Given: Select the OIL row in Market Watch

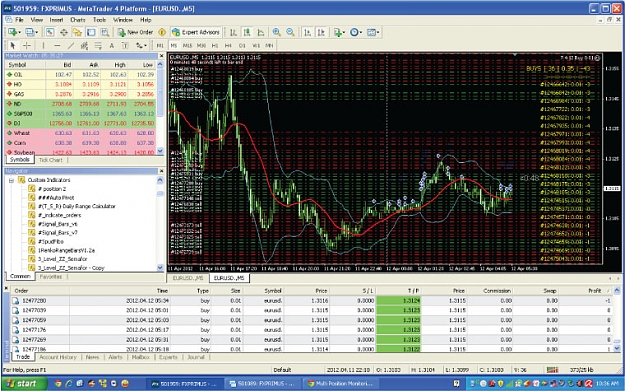Looking at the screenshot, I should point(81,75).
